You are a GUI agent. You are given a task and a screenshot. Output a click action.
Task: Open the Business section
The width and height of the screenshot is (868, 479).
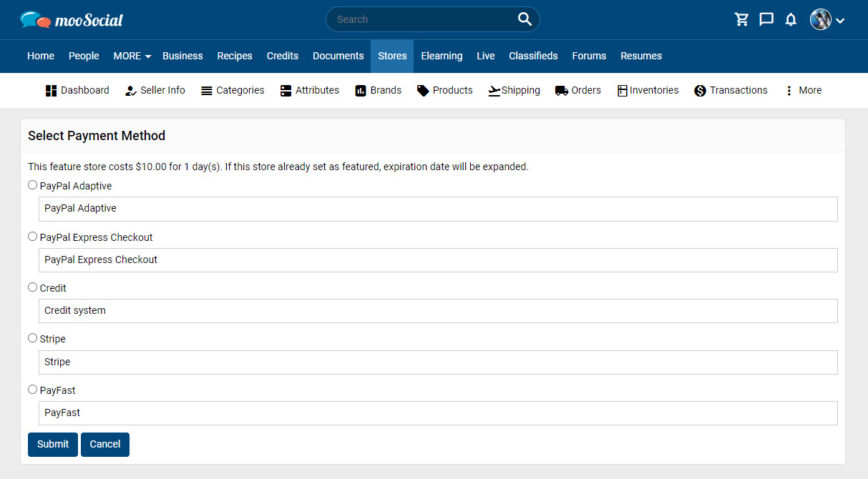[x=182, y=56]
